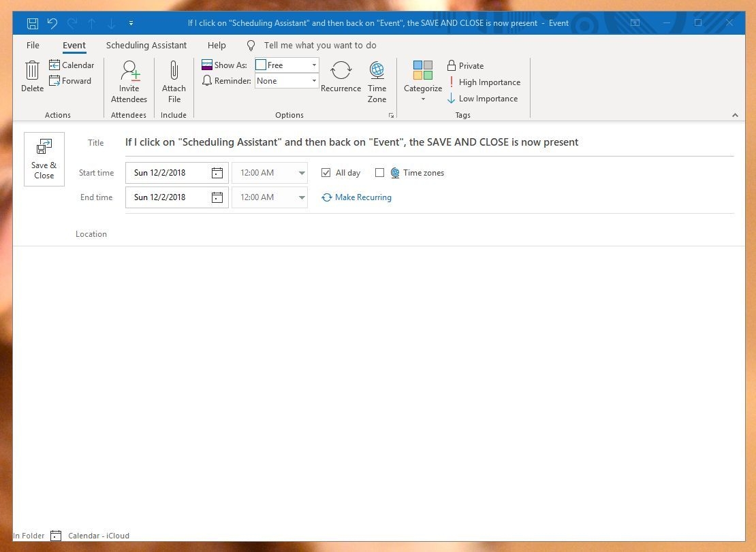Select the Event tab
756x552 pixels.
click(74, 46)
